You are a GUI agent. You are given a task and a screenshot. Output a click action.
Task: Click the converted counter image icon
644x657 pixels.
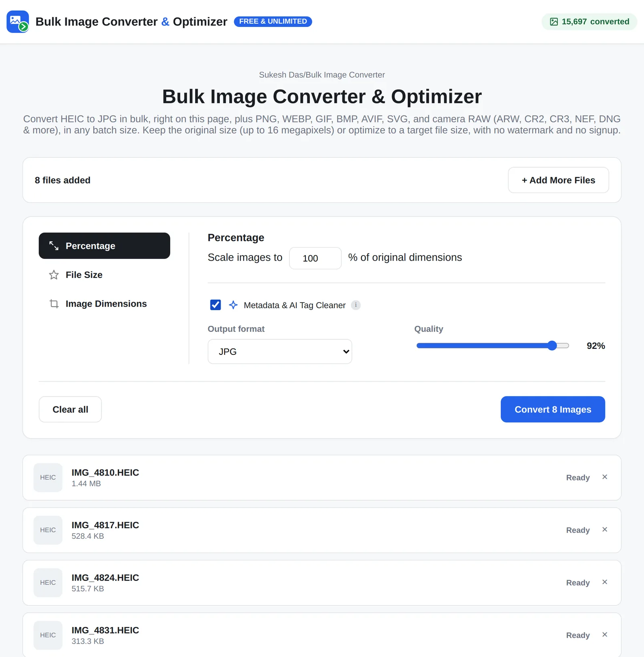[554, 22]
